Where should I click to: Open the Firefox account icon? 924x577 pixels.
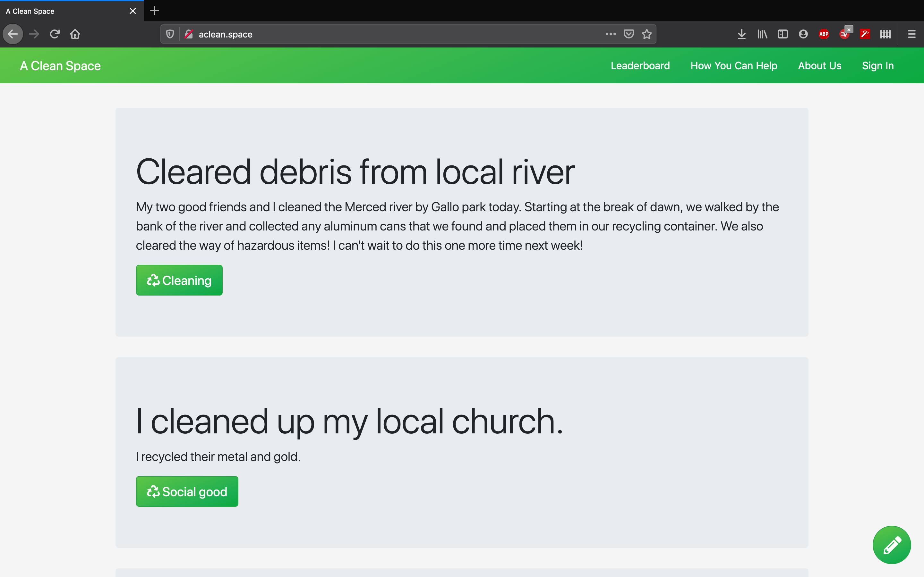click(803, 34)
